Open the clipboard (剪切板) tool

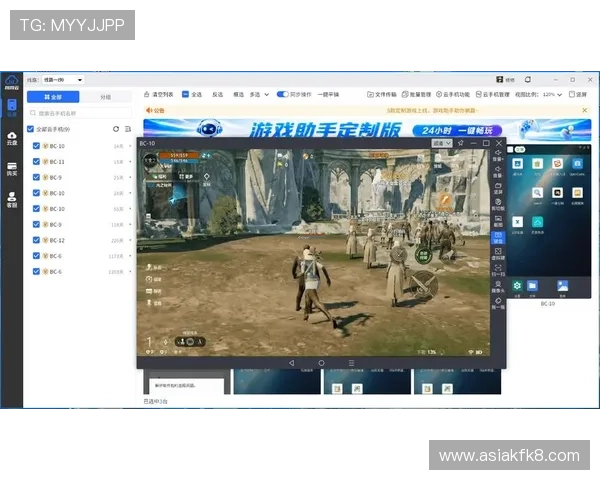(x=498, y=204)
